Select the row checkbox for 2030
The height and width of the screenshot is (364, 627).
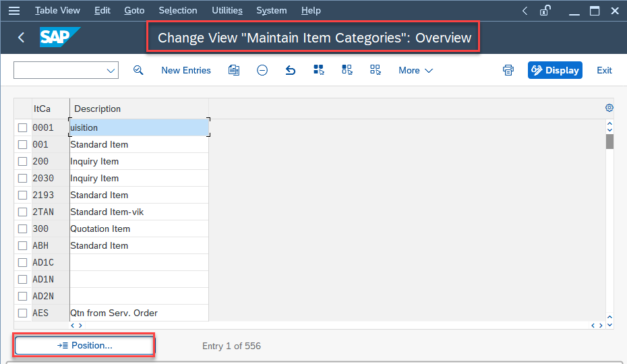pyautogui.click(x=22, y=178)
